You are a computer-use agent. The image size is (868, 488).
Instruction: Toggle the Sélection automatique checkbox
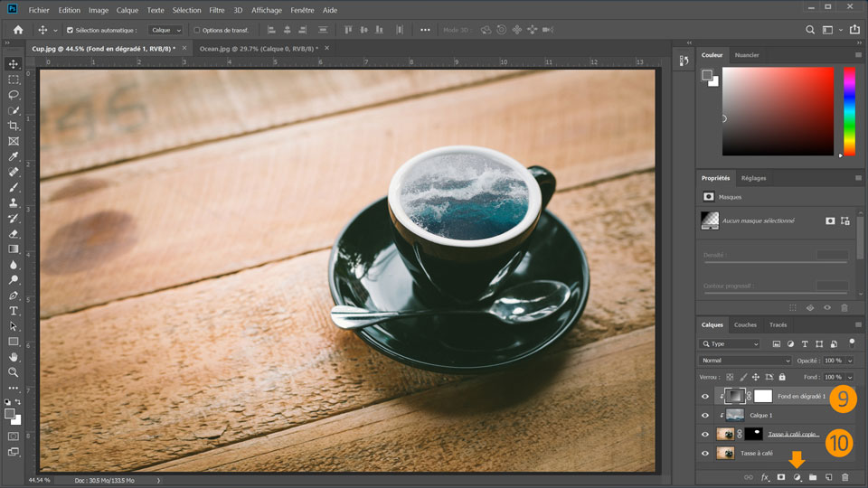click(70, 31)
